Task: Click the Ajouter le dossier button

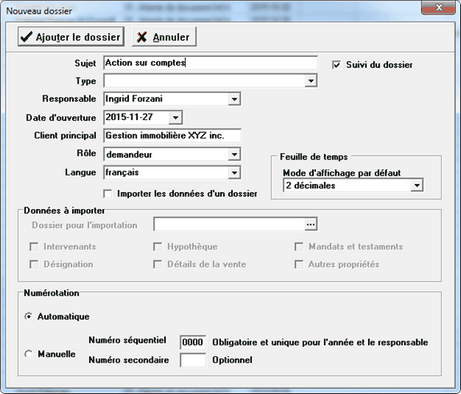Action: click(71, 37)
